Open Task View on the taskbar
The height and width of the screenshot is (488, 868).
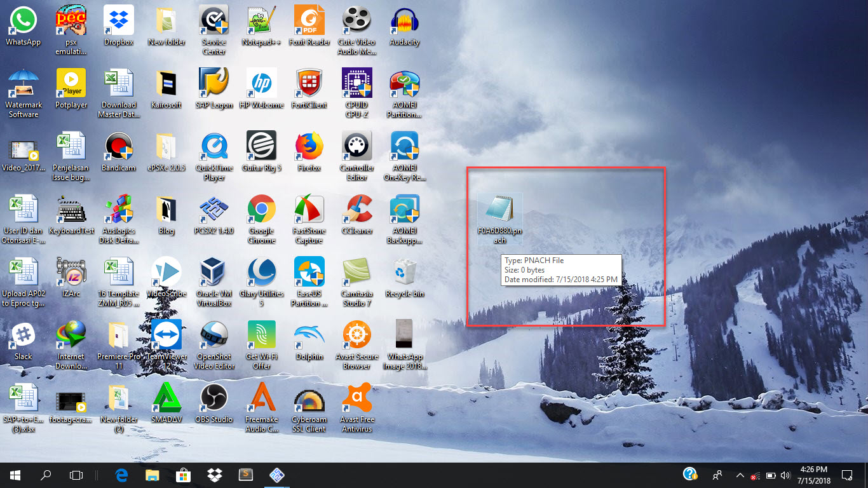(76, 475)
